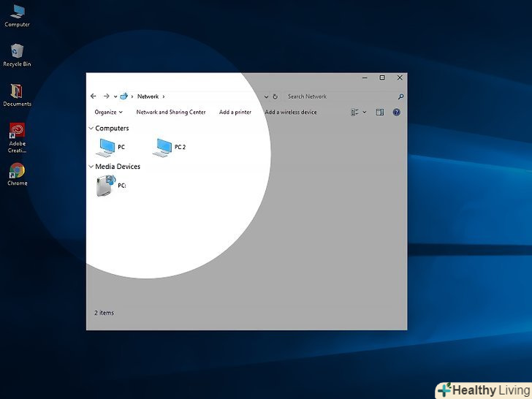Launch the Adobe Creative Cloud shortcut
Image resolution: width=532 pixels, height=399 pixels.
tap(17, 137)
